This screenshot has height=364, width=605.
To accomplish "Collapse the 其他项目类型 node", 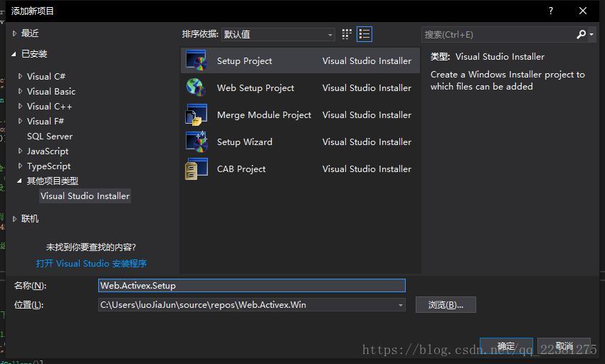I will pos(19,181).
